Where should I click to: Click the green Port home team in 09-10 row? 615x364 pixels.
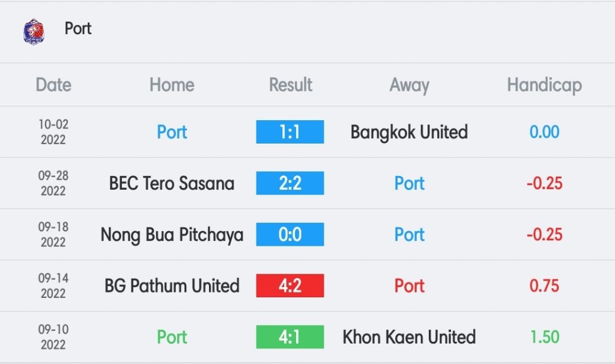click(172, 337)
